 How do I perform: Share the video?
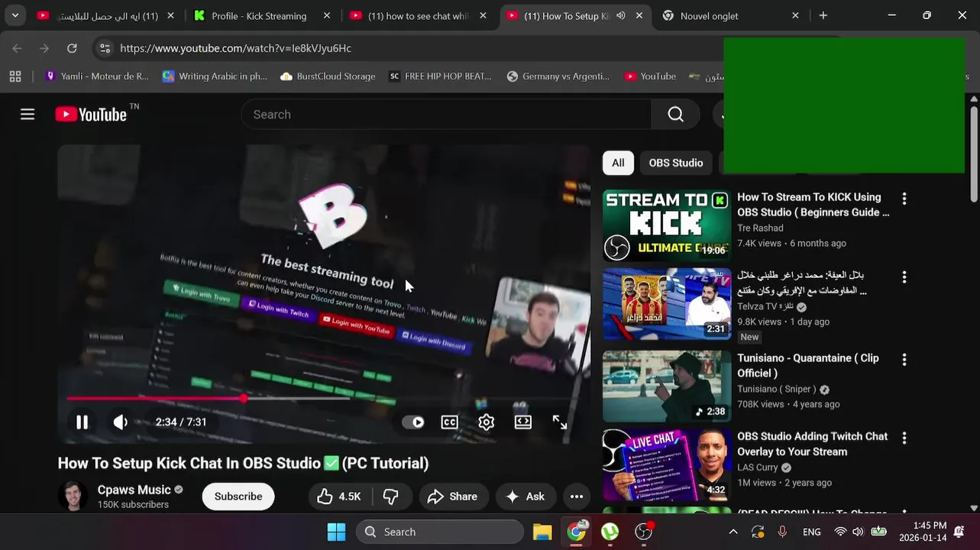point(452,497)
